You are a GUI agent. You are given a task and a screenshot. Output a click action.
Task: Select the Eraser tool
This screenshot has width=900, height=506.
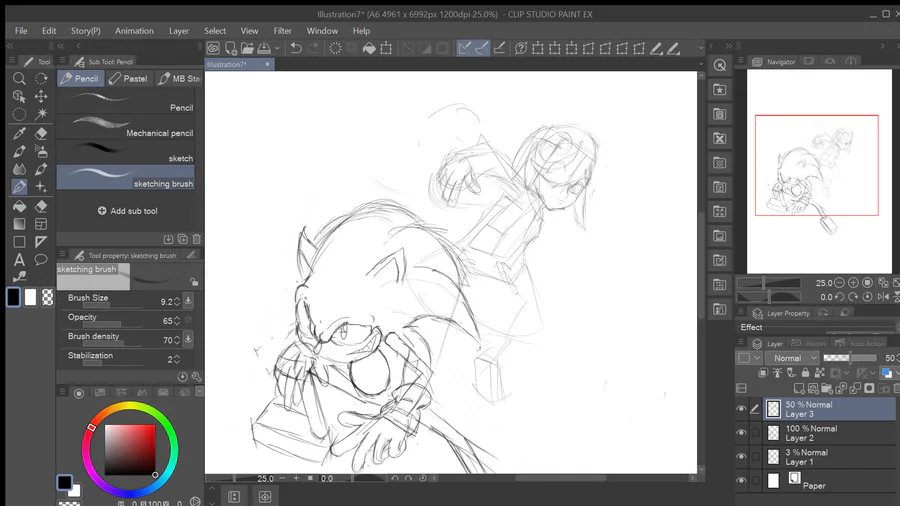(41, 134)
